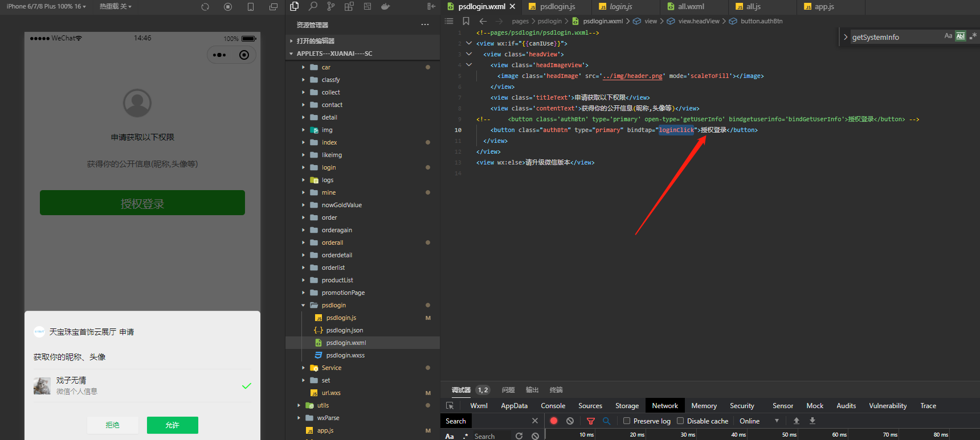Toggle regex in the editor find box
This screenshot has height=440, width=980.
[973, 36]
